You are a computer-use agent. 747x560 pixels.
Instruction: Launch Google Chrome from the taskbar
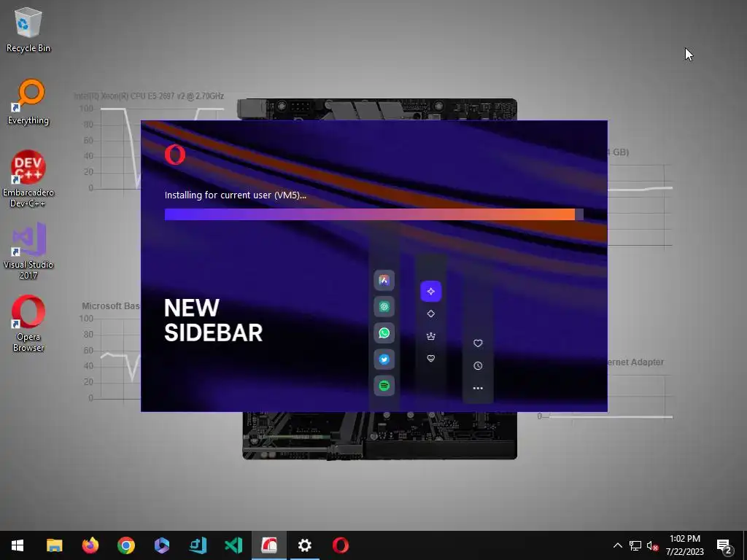(x=125, y=545)
